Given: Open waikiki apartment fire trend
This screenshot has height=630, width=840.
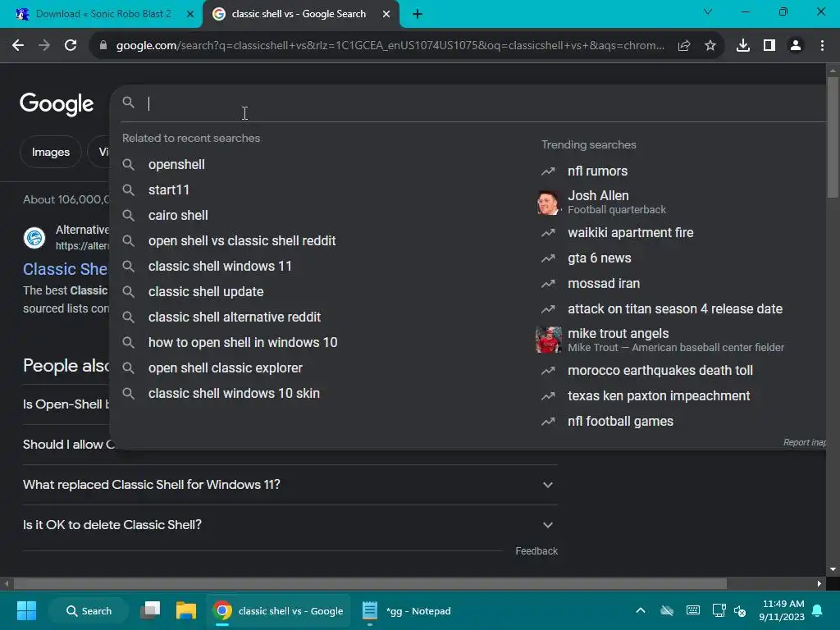Looking at the screenshot, I should pyautogui.click(x=631, y=232).
